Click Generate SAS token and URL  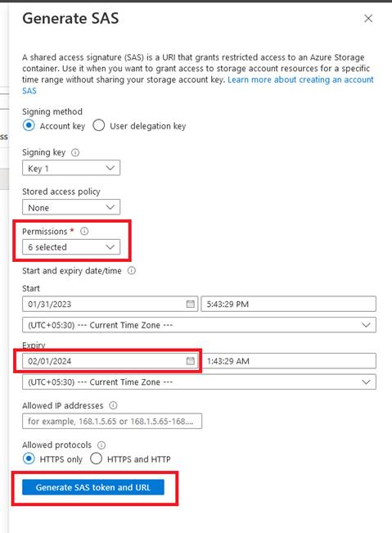pos(93,487)
